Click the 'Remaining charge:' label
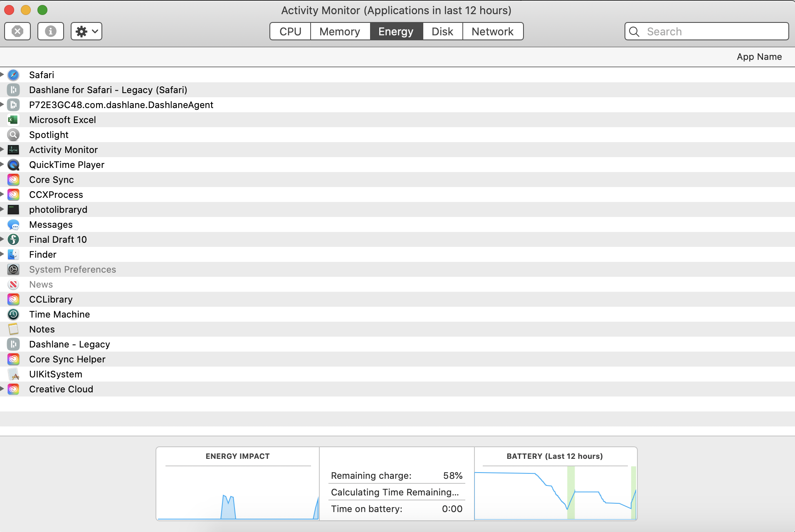Viewport: 795px width, 532px height. [x=371, y=475]
